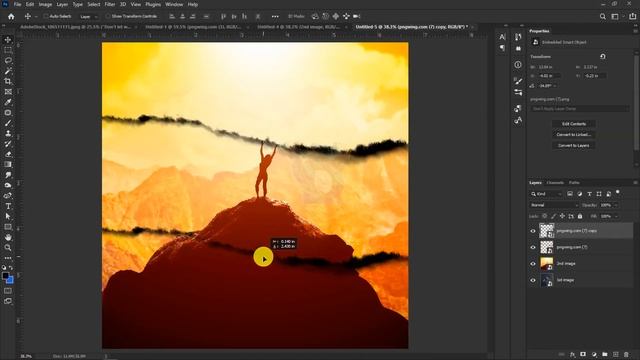Click the Info panel circle icon
640x360 pixels.
[x=518, y=64]
